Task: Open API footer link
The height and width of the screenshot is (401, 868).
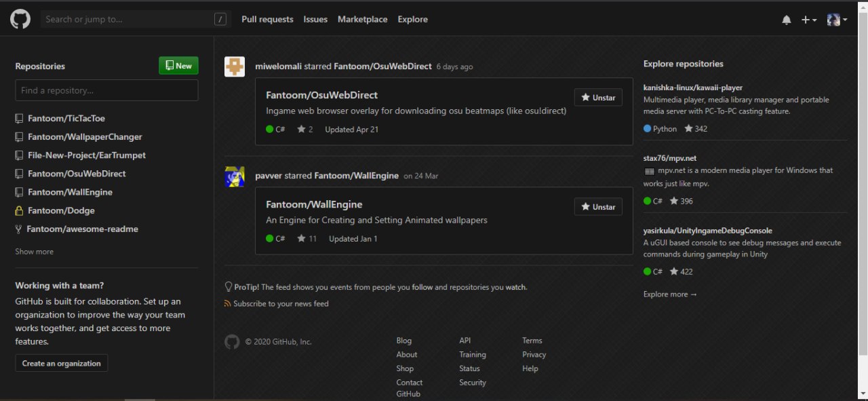Action: pyautogui.click(x=465, y=341)
